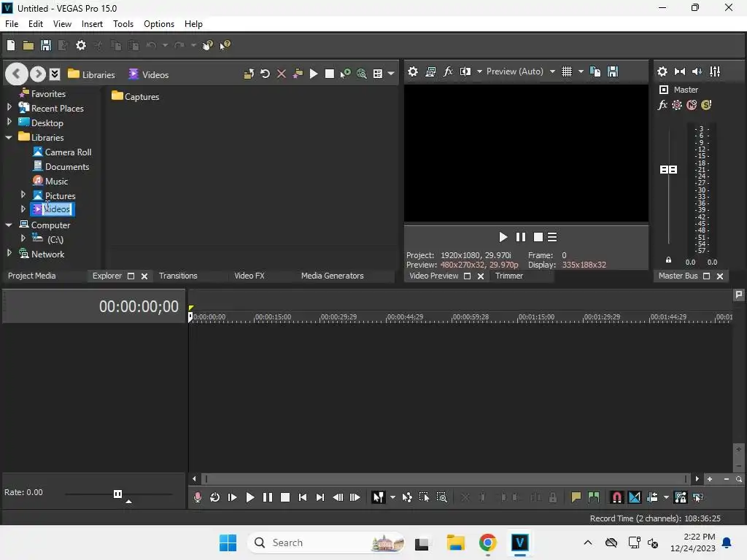Lock Master fader channels
The image size is (747, 560).
[668, 260]
